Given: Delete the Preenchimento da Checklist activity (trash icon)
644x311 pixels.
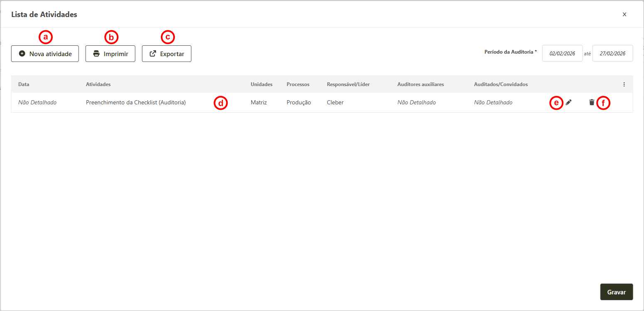Looking at the screenshot, I should [592, 102].
